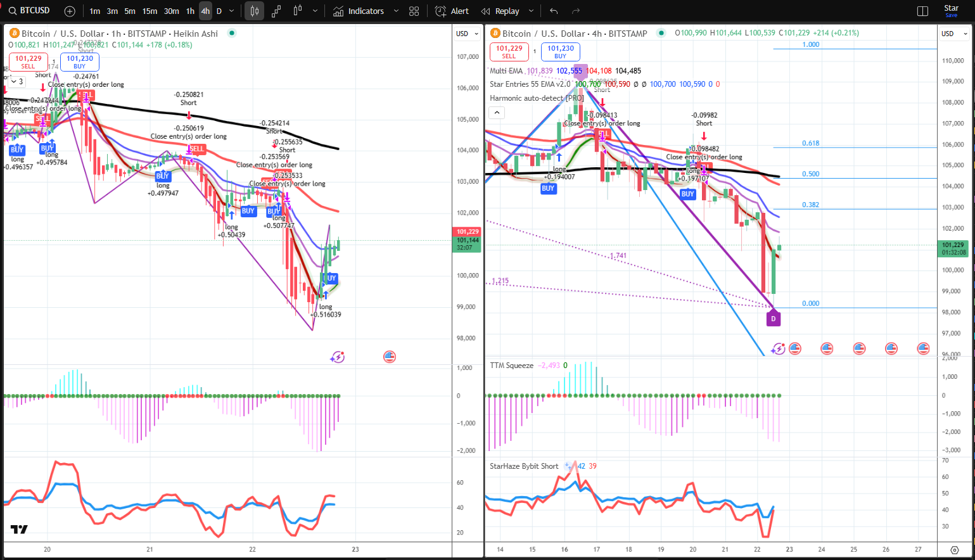
Task: Create a new Alert
Action: click(x=452, y=11)
